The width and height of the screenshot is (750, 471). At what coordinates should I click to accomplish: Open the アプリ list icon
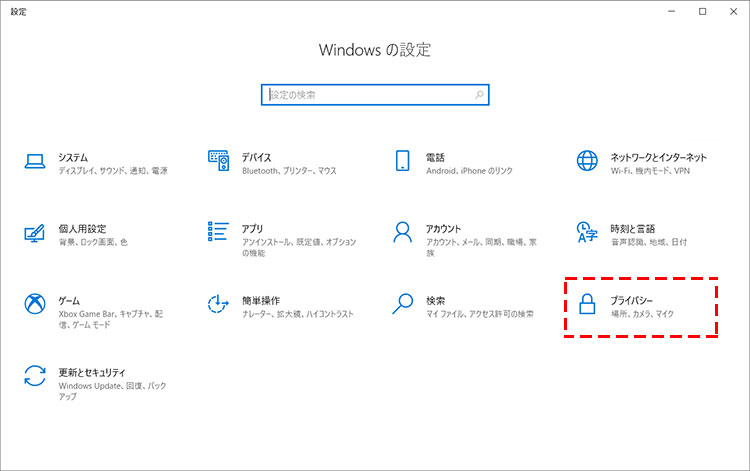pos(218,231)
